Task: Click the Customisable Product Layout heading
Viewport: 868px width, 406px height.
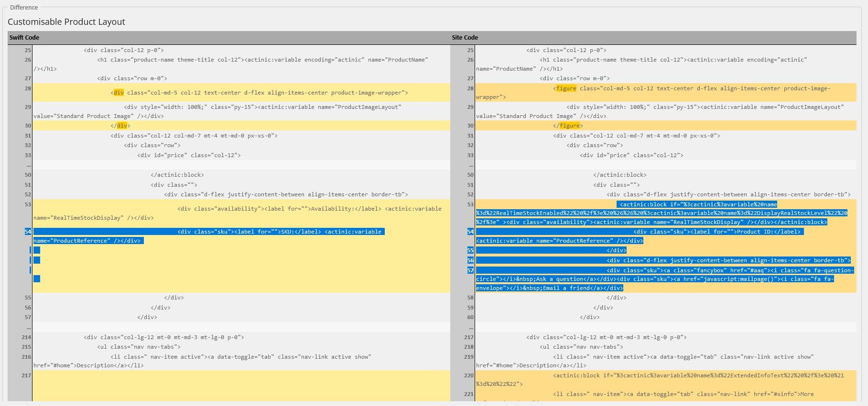Action: [x=66, y=22]
